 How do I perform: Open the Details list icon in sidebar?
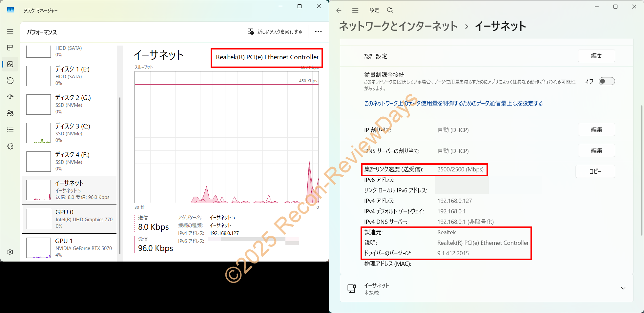coord(10,130)
